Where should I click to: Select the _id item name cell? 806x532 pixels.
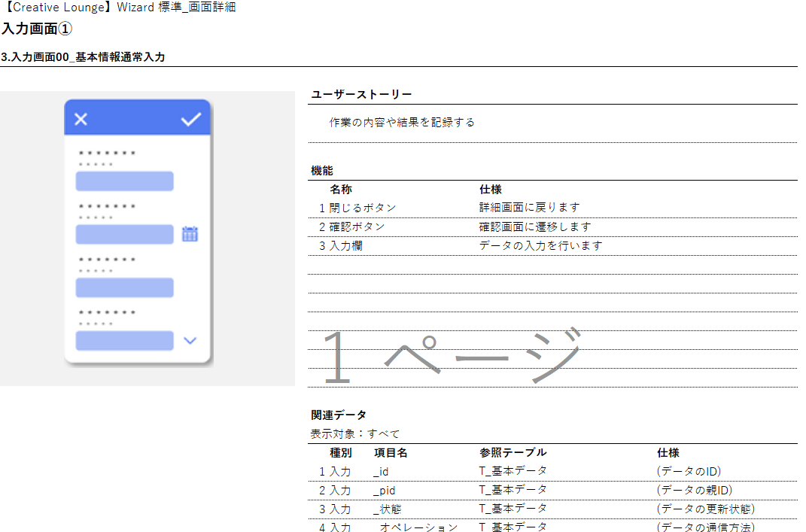tap(381, 472)
